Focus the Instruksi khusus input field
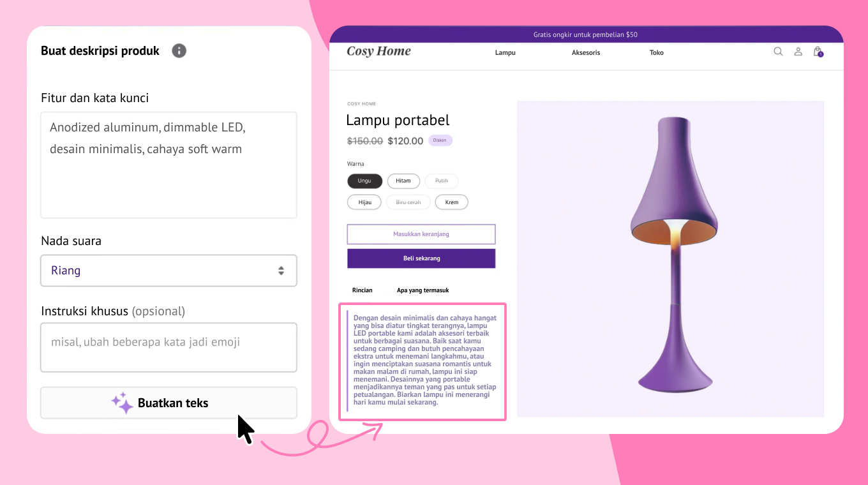Viewport: 868px width, 485px height. click(x=168, y=347)
